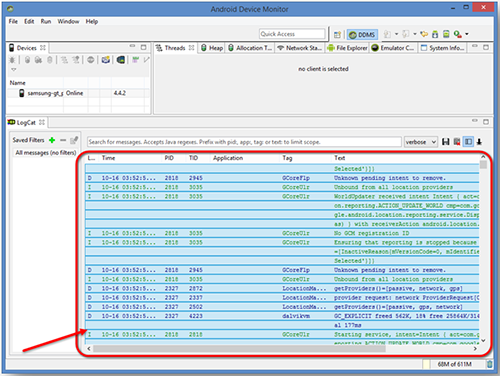Viewport: 500px width, 376px height.
Task: Select the Devices panel tab
Action: [27, 48]
